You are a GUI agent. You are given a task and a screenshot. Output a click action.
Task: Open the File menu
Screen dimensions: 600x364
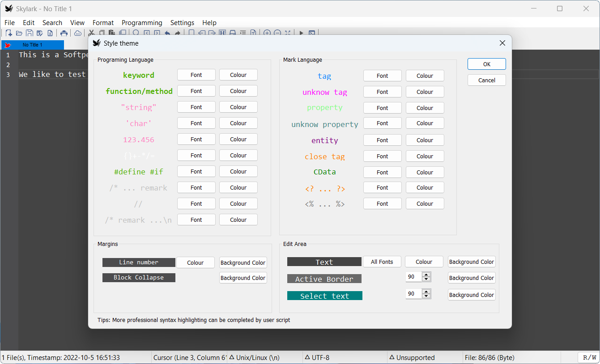pos(9,23)
